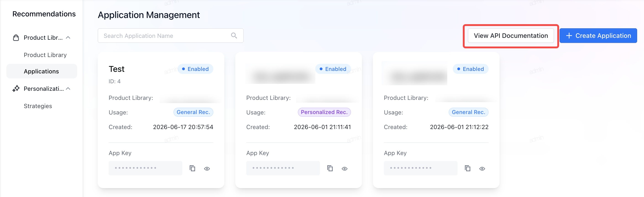Collapse the Personalizati... sidebar group
Viewport: 644px width, 197px height.
(68, 89)
